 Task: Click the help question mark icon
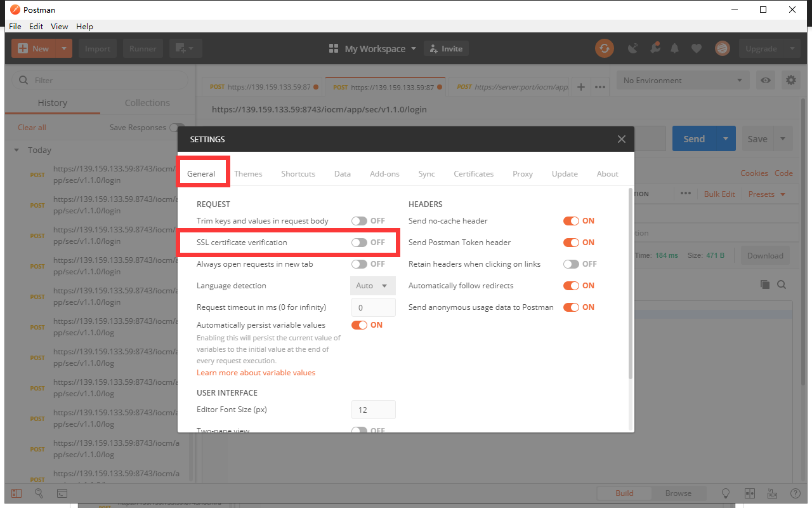(x=795, y=493)
